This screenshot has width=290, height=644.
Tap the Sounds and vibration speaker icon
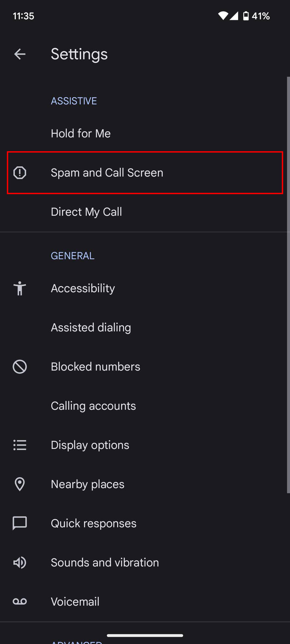(x=20, y=562)
